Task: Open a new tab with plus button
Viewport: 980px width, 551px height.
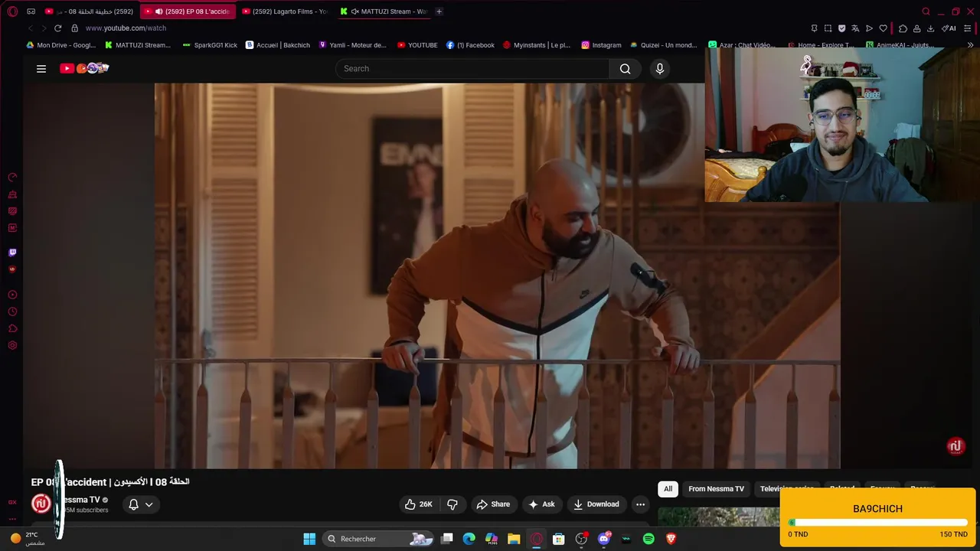Action: [439, 11]
